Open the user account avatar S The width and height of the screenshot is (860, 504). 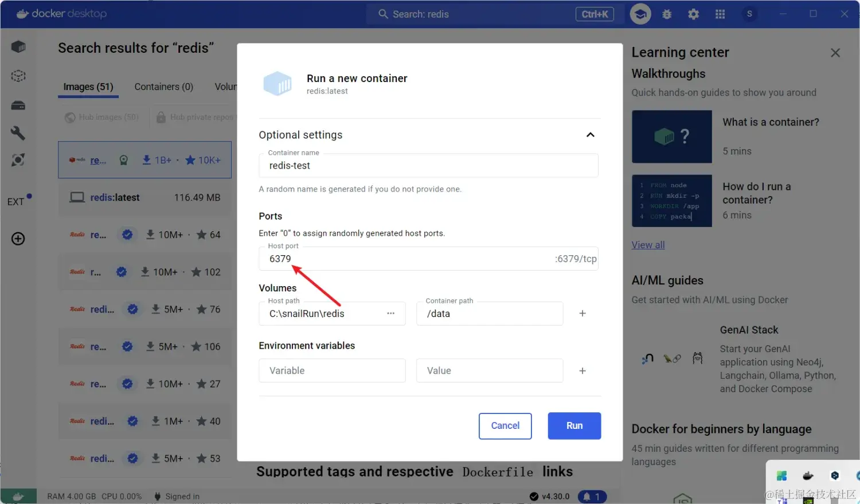pyautogui.click(x=749, y=14)
